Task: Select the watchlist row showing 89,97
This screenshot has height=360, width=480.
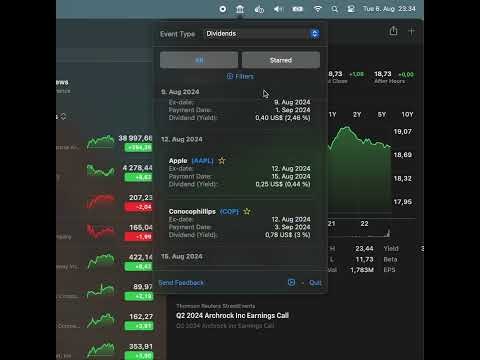Action: [104, 291]
